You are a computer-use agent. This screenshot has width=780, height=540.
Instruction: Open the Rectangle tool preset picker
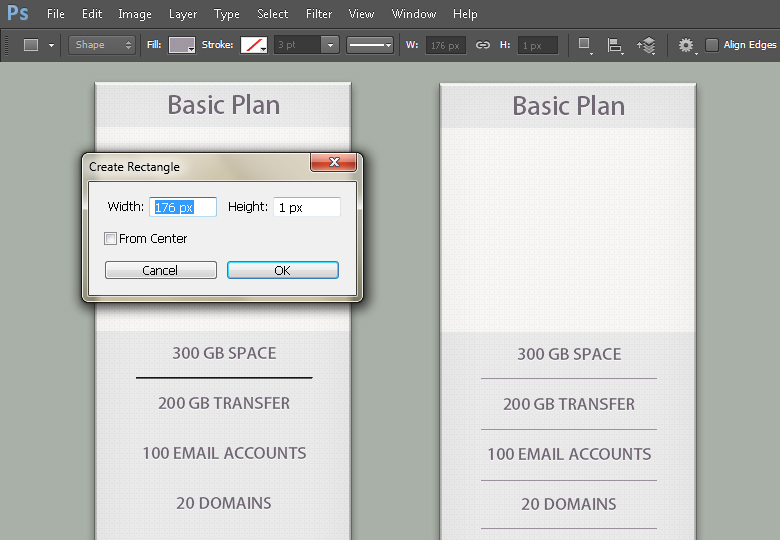click(x=38, y=45)
